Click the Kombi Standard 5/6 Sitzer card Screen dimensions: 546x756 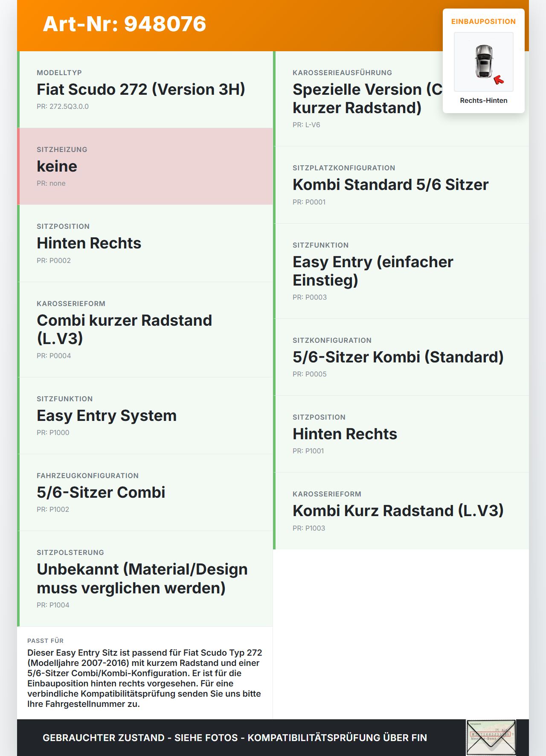401,185
